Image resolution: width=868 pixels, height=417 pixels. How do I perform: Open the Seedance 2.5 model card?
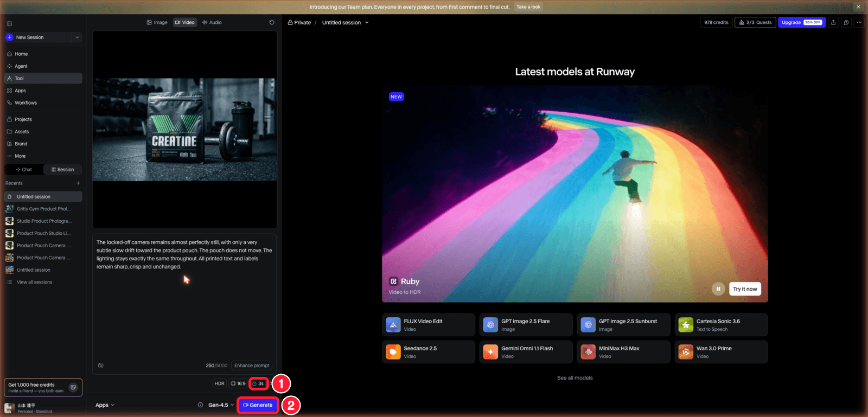(429, 352)
